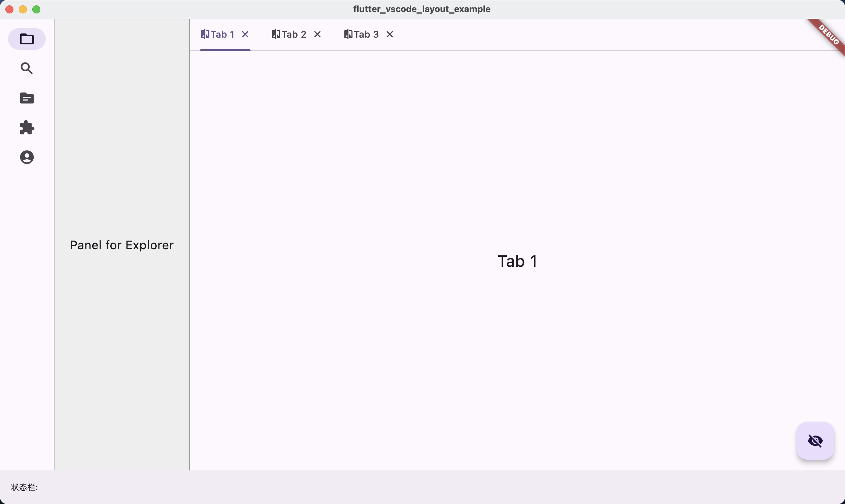This screenshot has height=504, width=845.
Task: Switch to Tab 2
Action: click(294, 34)
